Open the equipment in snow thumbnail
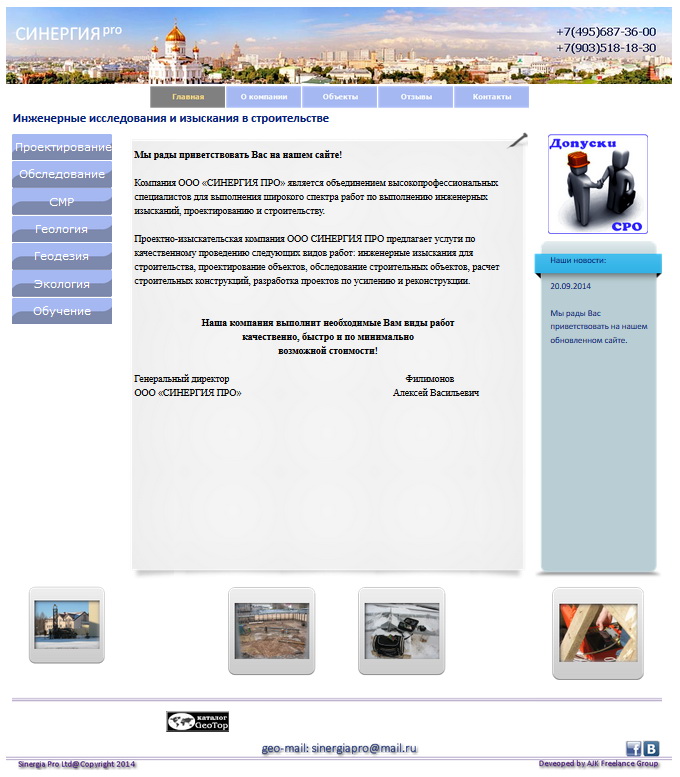Image resolution: width=680 pixels, height=777 pixels. point(401,631)
